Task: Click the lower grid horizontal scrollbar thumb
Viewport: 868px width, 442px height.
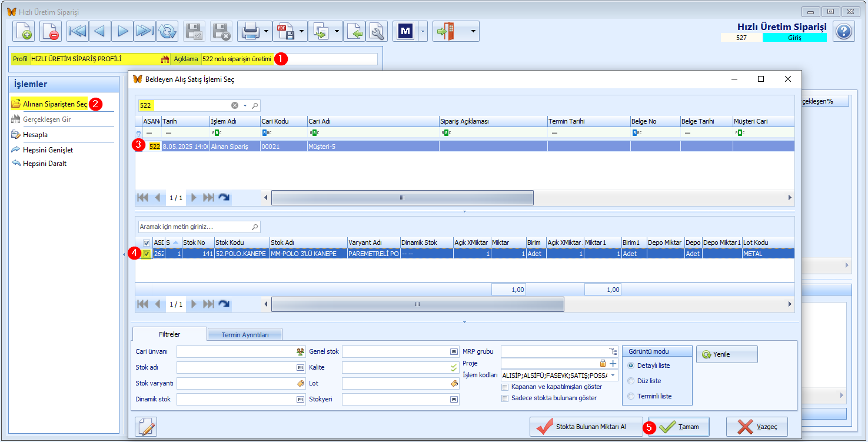Action: tap(417, 304)
